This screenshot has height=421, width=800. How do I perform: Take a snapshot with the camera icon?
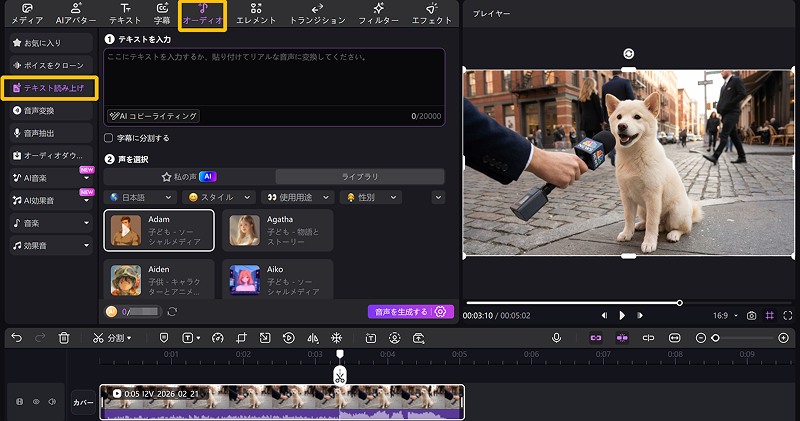[x=751, y=315]
